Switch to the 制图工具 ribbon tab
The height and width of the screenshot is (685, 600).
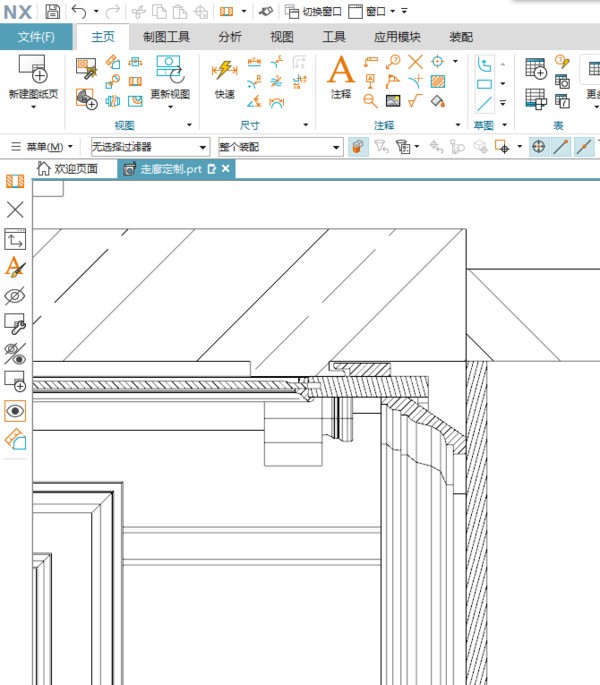[166, 37]
